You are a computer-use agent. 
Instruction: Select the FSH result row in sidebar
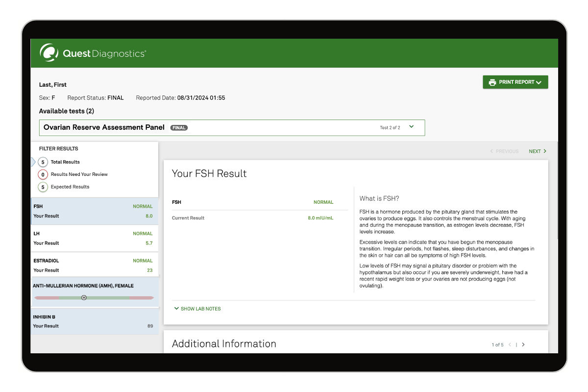tap(94, 211)
